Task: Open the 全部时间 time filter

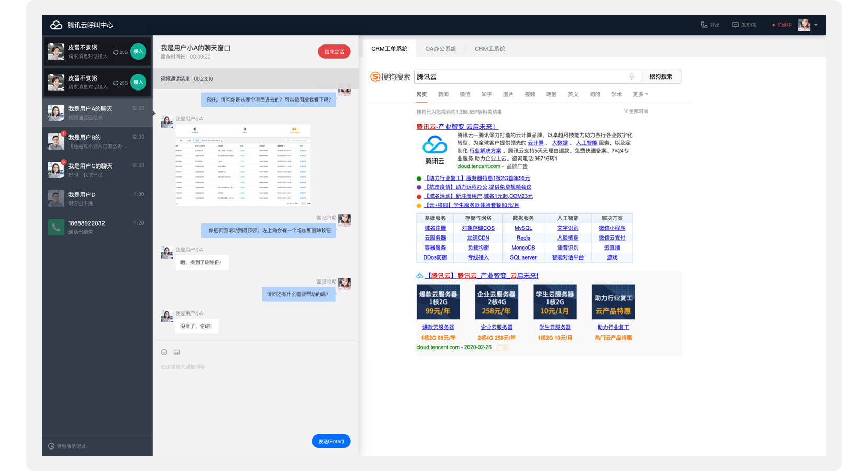Action: [636, 111]
